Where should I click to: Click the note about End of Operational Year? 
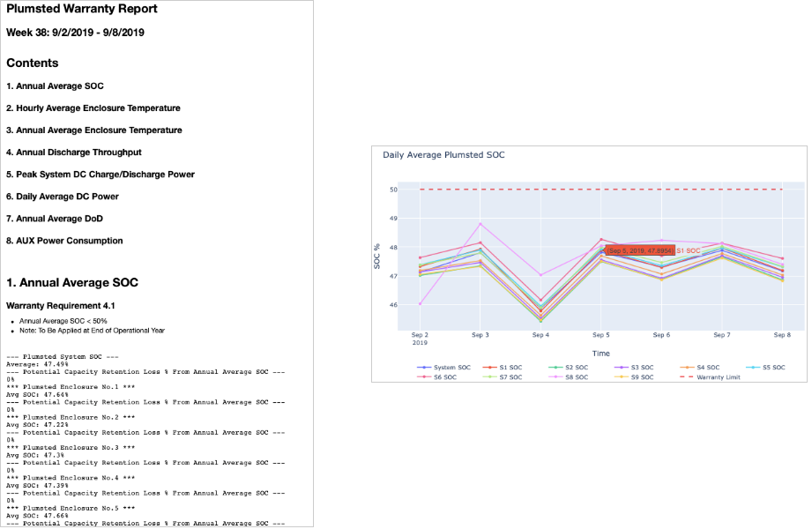pos(93,331)
